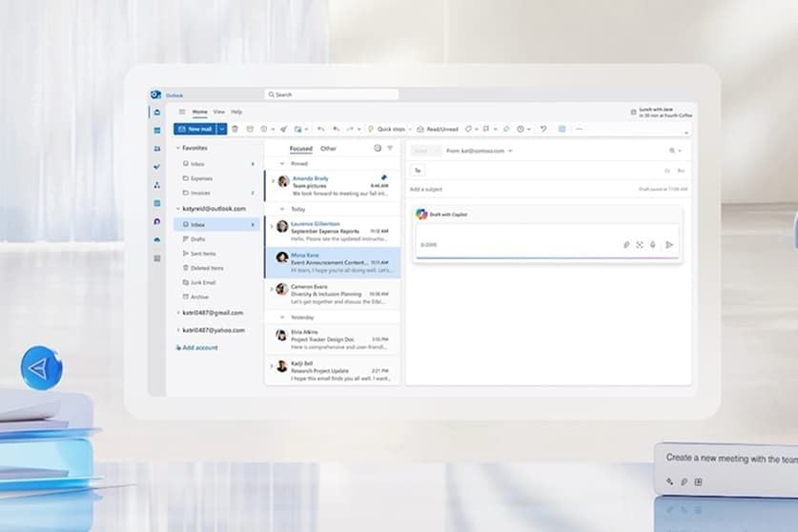Click the Reply all arrow in the ribbon

point(336,130)
